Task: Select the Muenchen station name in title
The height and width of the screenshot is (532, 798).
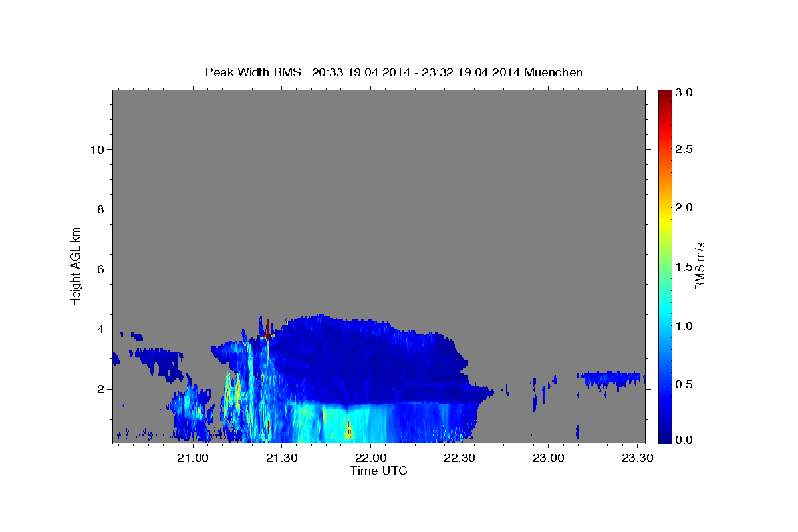Action: tap(553, 72)
